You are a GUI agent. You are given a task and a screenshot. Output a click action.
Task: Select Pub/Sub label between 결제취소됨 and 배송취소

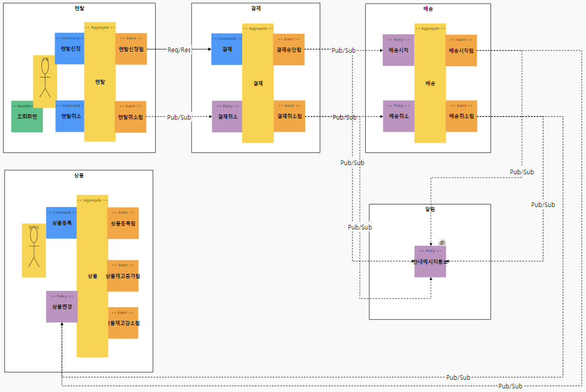(344, 118)
